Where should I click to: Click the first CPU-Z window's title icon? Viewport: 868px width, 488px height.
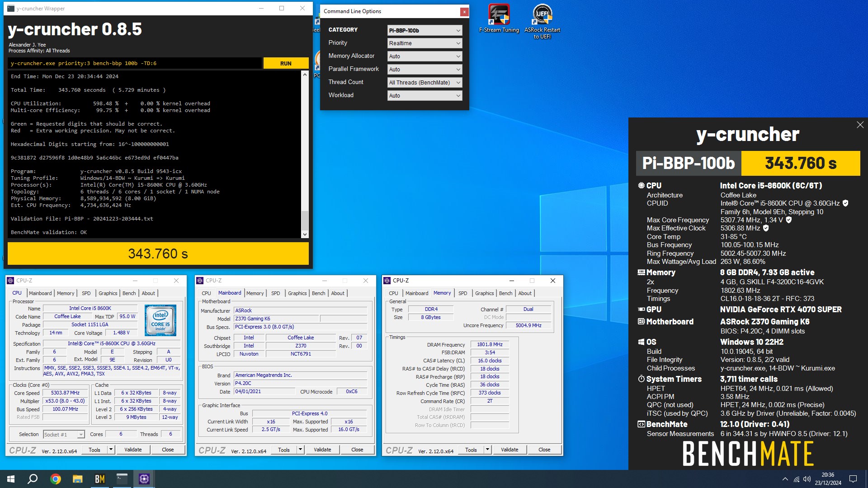(x=11, y=281)
